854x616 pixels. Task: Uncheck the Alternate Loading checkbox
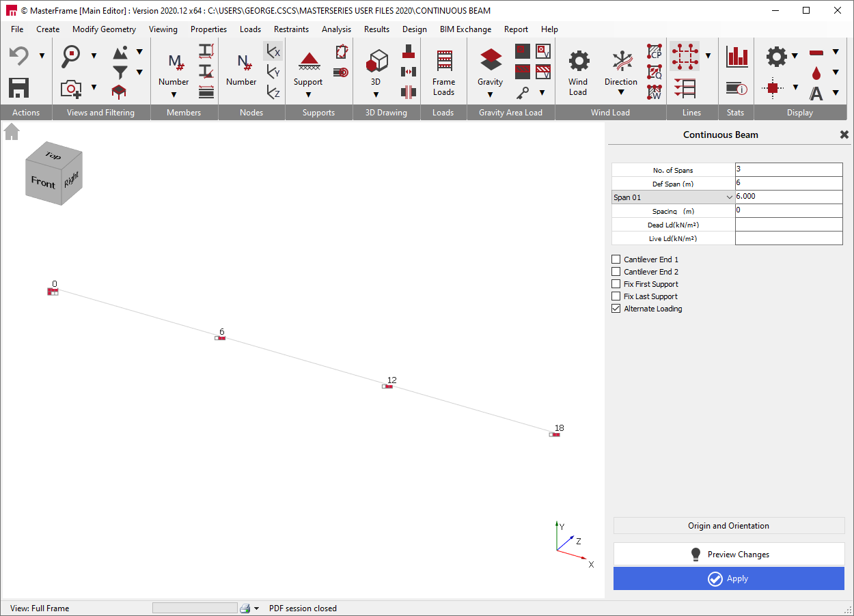click(616, 308)
